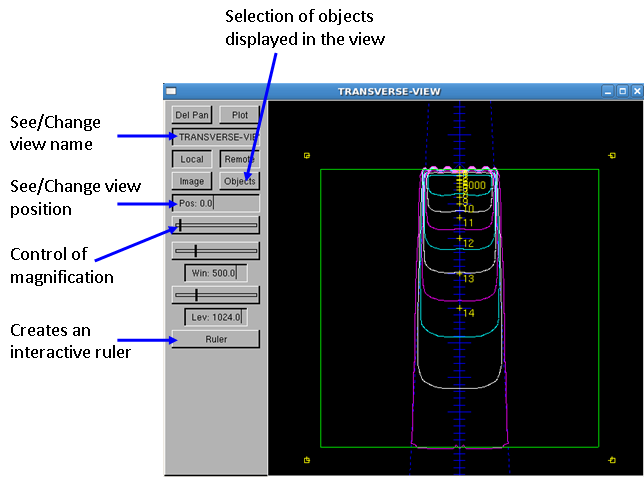
Task: Click the top-left yellow corner marker
Action: (307, 155)
